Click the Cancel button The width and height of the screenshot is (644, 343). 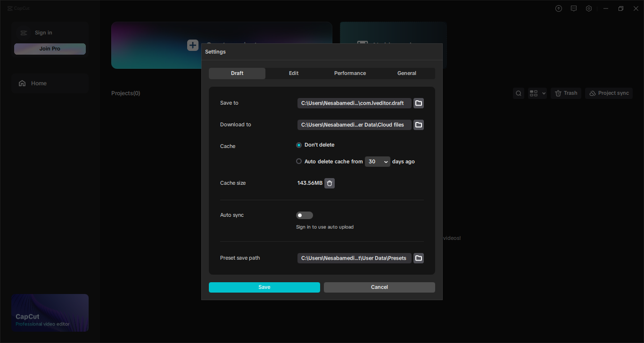coord(379,287)
